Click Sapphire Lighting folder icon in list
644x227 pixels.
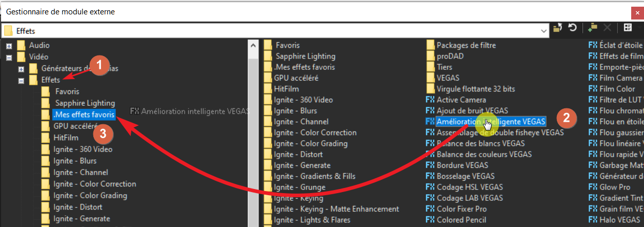[x=268, y=56]
